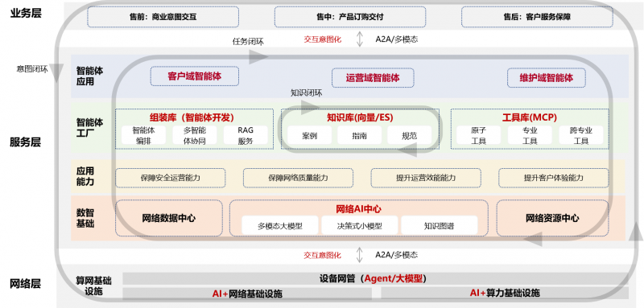644x308 pixels.
Task: Select the 提升客户体验能力 box
Action: tap(554, 178)
